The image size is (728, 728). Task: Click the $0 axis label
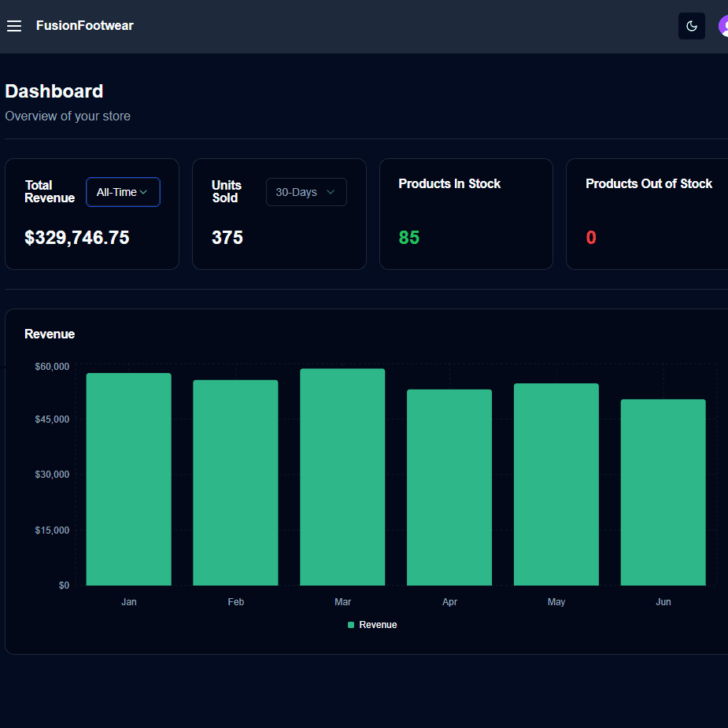click(x=64, y=586)
